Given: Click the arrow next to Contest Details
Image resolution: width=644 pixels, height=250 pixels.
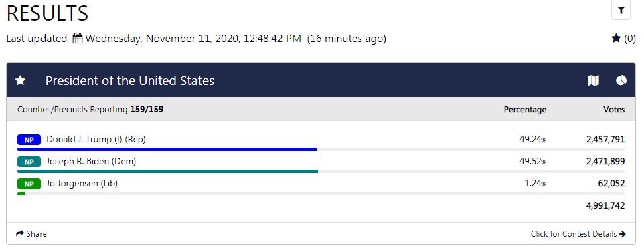Looking at the screenshot, I should (623, 234).
